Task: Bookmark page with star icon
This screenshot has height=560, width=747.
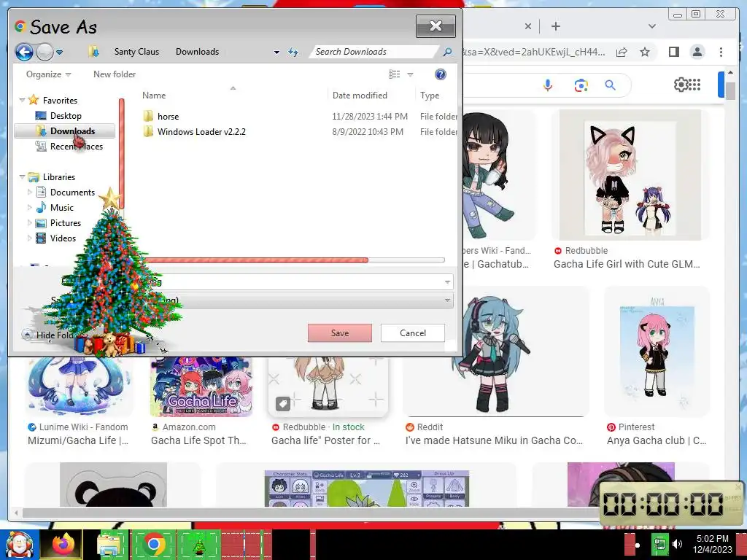Action: point(645,52)
